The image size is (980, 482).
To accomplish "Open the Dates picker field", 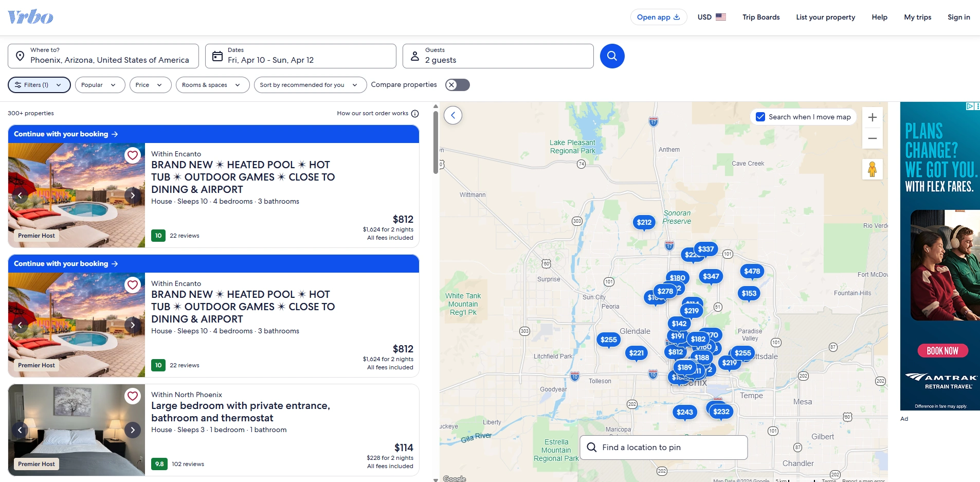I will coord(300,56).
